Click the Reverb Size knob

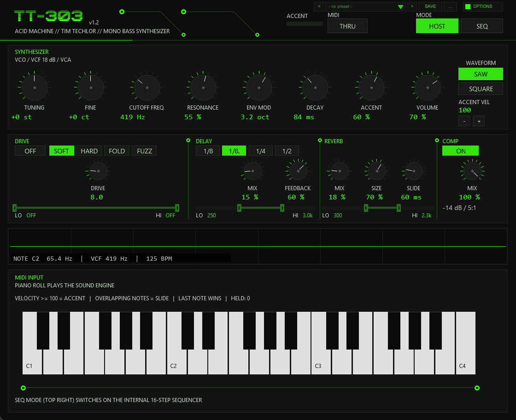point(376,171)
